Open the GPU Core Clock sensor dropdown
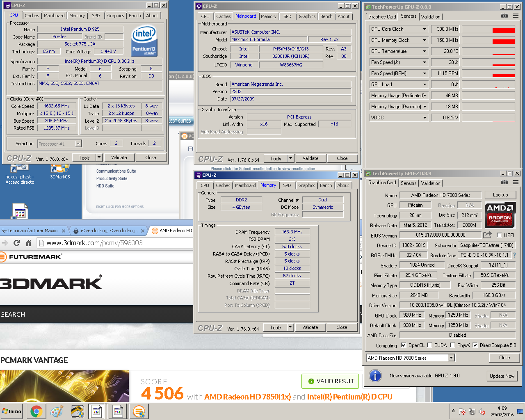The height and width of the screenshot is (420, 525). click(425, 29)
